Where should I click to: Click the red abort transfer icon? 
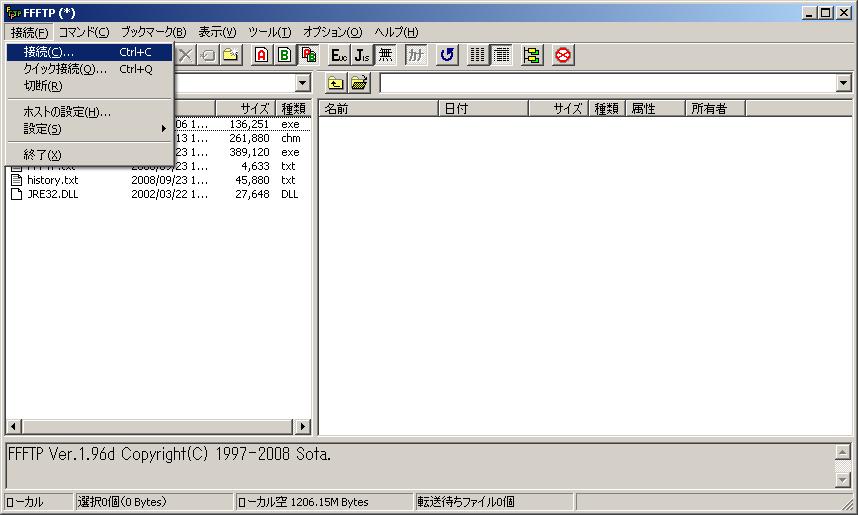tap(563, 55)
